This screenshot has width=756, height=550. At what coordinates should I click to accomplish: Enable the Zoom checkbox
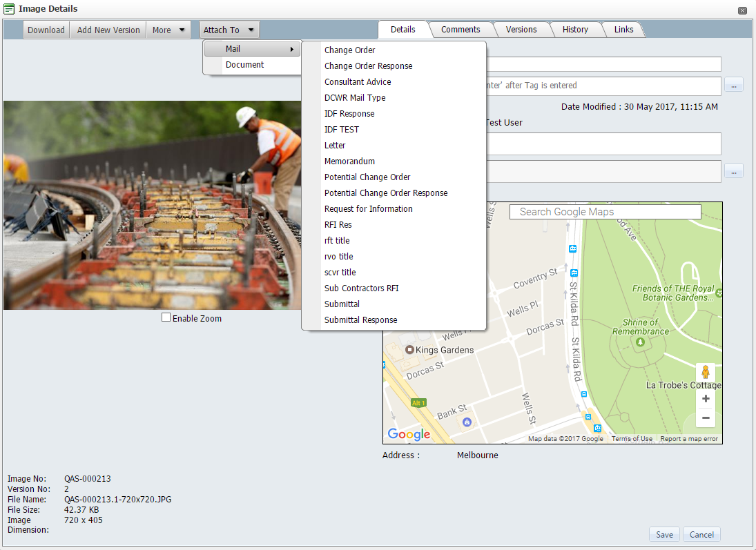point(166,317)
